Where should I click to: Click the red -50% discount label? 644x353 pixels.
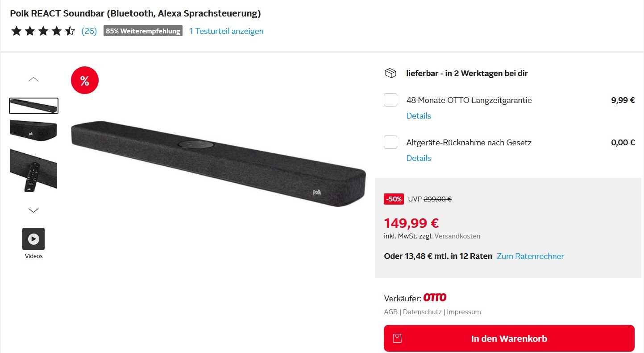[x=394, y=199]
